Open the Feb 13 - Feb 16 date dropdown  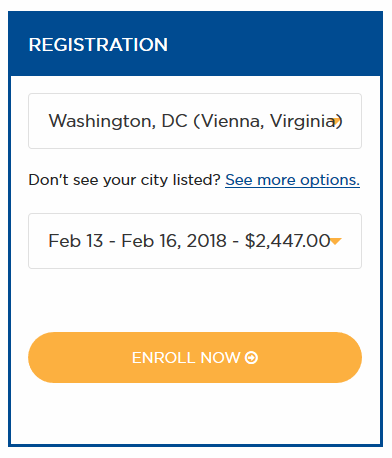(x=195, y=241)
